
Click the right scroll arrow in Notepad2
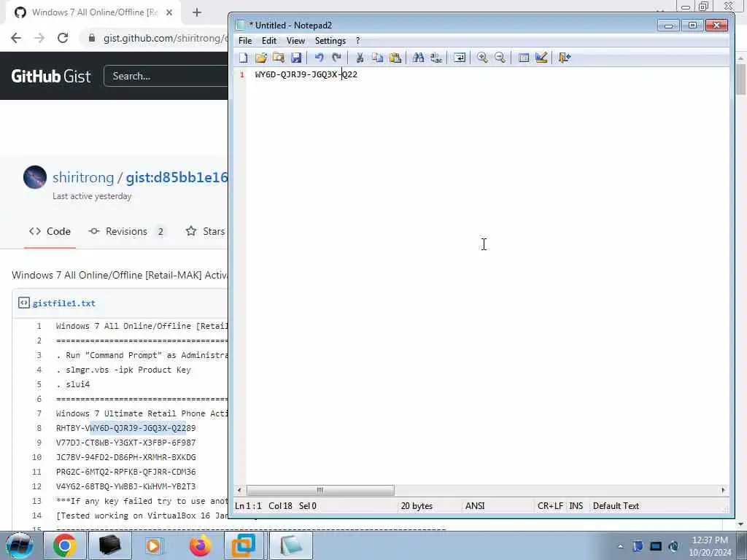tap(723, 490)
